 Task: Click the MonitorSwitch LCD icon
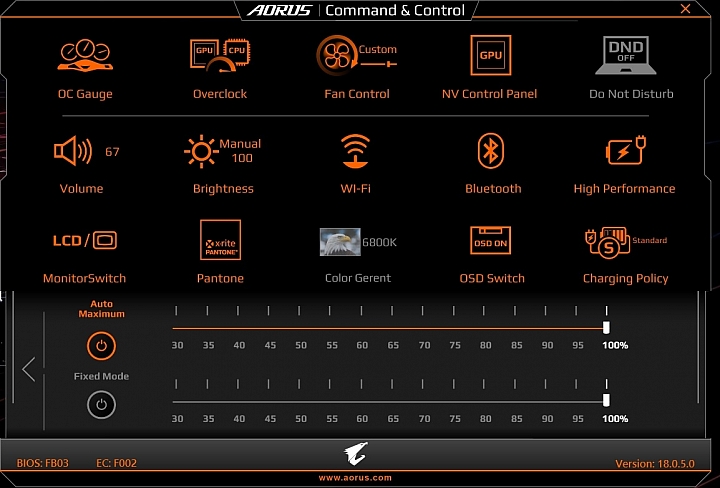85,240
